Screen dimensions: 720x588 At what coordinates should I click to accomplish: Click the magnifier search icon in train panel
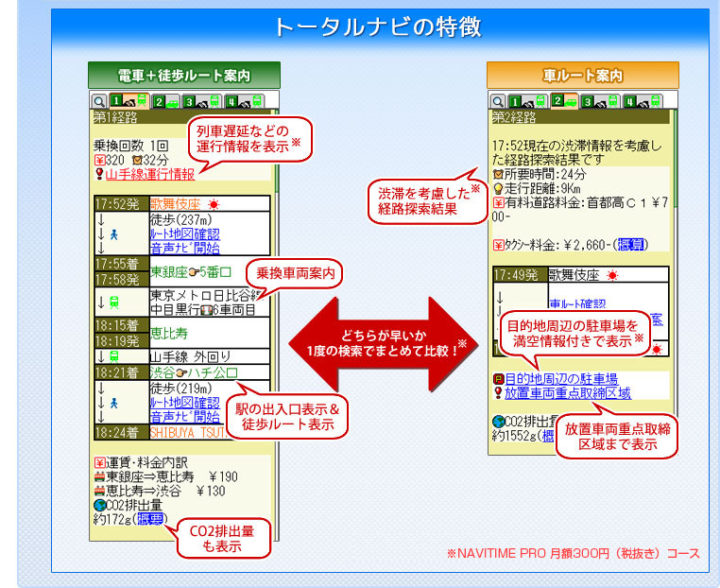[x=98, y=101]
